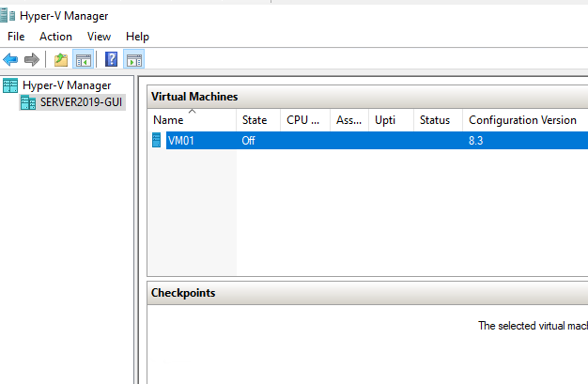Click the Back arrow toolbar icon
The width and height of the screenshot is (588, 384).
[x=10, y=59]
